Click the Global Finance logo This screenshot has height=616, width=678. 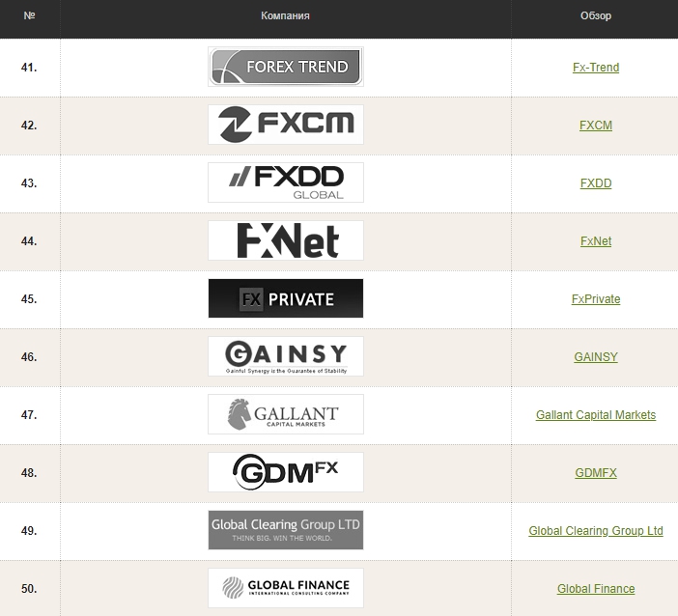[x=285, y=588]
